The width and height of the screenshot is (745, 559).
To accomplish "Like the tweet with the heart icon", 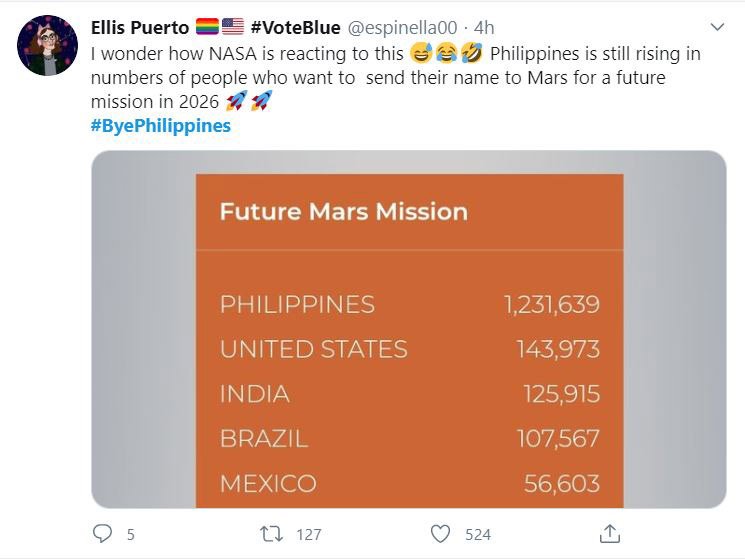I will coord(440,534).
